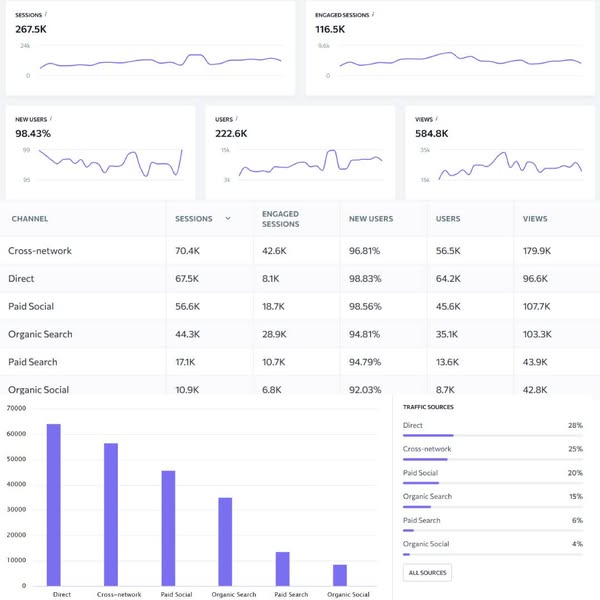Click the Paid Search bar in the bar chart
The height and width of the screenshot is (600, 600).
[x=283, y=569]
